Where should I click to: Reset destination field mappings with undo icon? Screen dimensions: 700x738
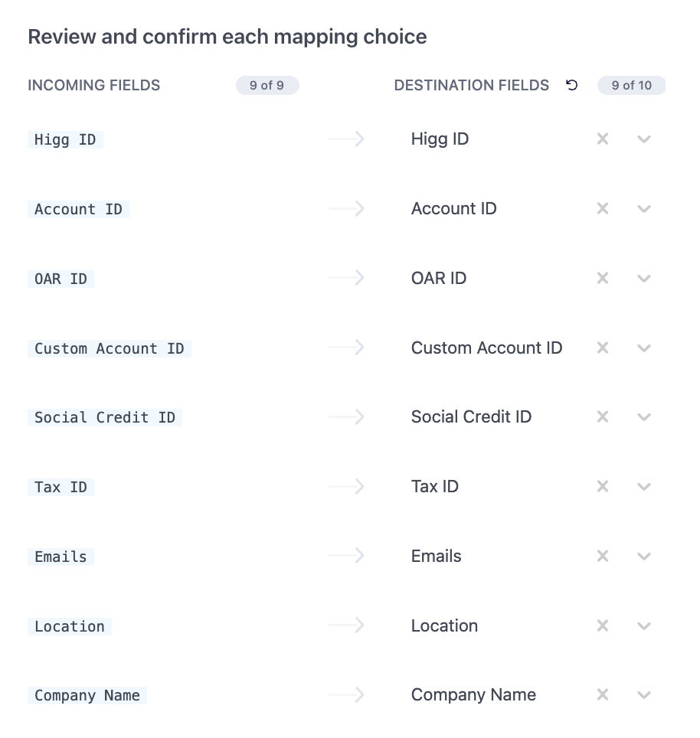(571, 85)
